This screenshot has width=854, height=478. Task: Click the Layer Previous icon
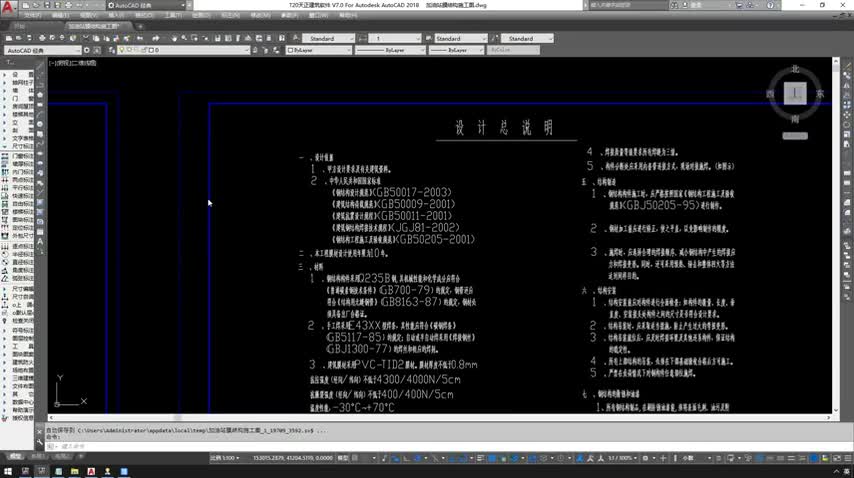(266, 50)
